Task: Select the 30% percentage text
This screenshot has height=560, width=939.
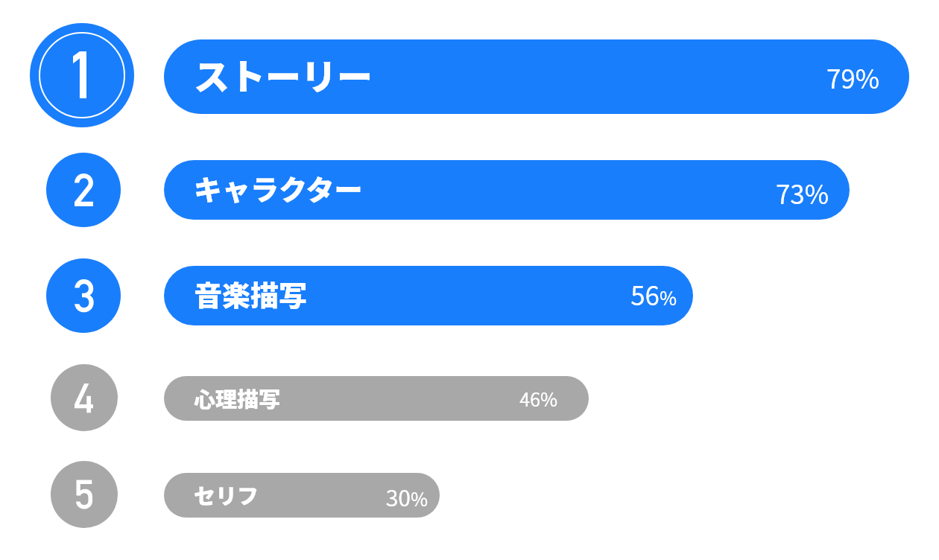Action: click(407, 499)
